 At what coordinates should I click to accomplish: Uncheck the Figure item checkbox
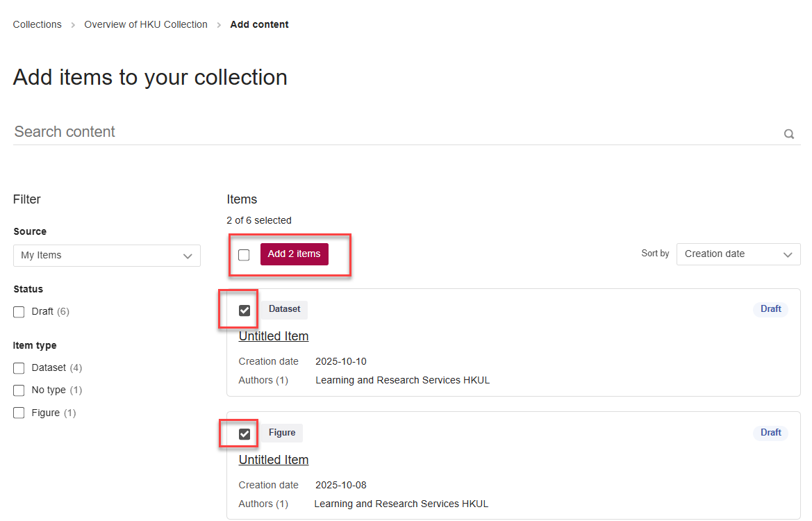pos(245,434)
